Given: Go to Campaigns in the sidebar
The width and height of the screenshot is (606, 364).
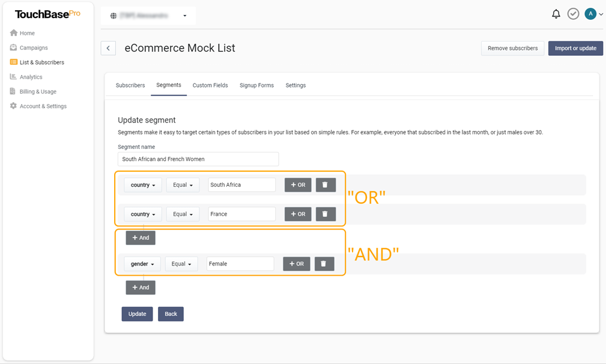Looking at the screenshot, I should (33, 47).
